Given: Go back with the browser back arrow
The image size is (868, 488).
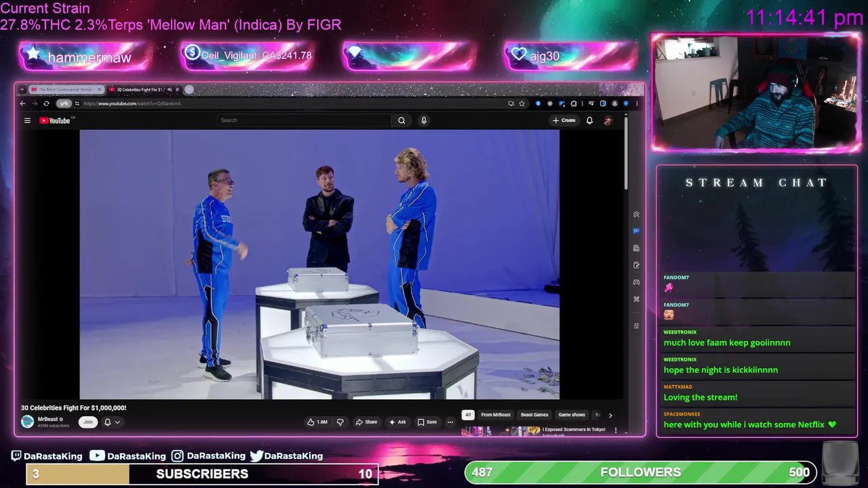Looking at the screenshot, I should 22,104.
